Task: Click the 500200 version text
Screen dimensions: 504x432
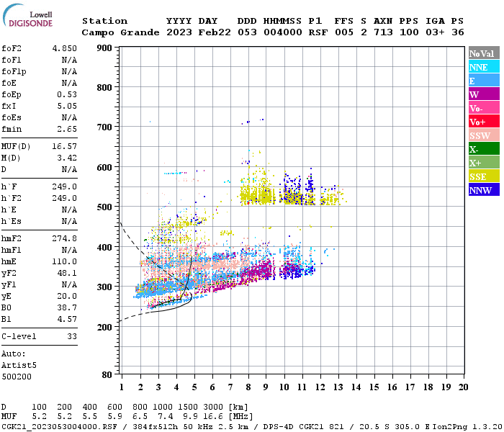Action: [17, 377]
